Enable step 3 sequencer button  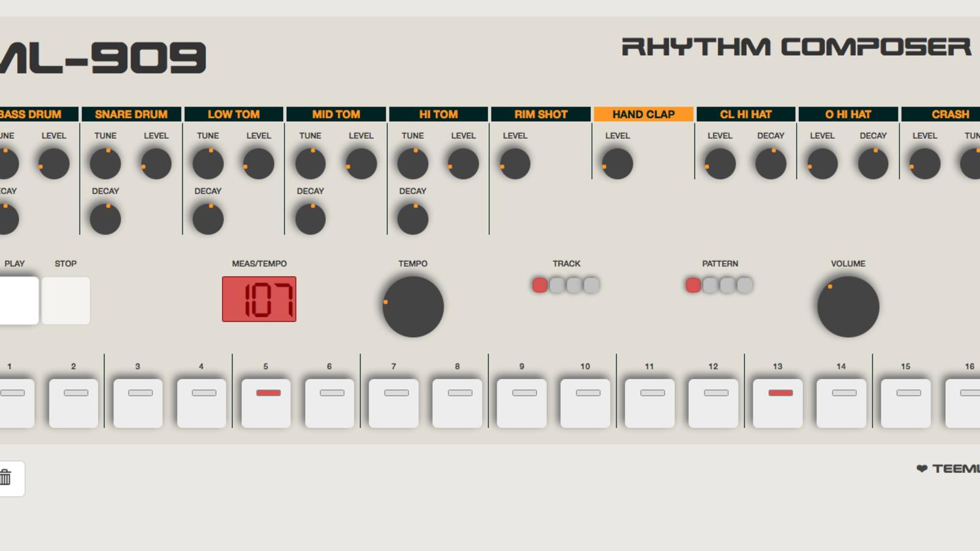138,403
